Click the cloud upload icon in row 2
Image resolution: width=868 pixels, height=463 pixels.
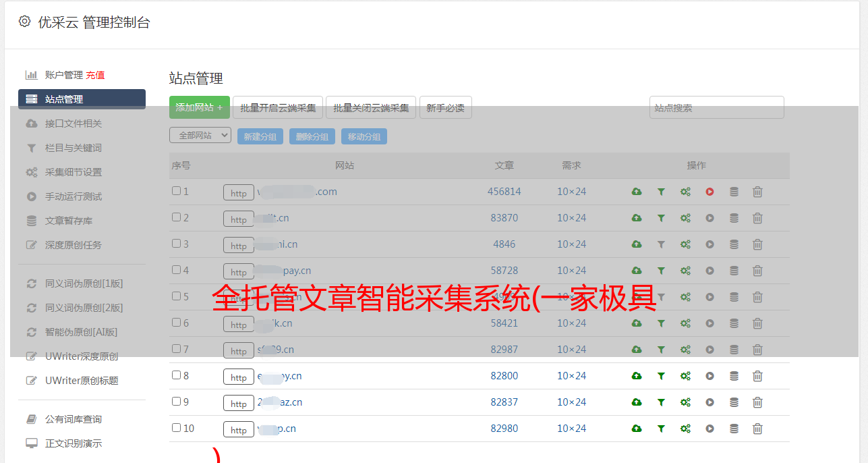click(637, 218)
